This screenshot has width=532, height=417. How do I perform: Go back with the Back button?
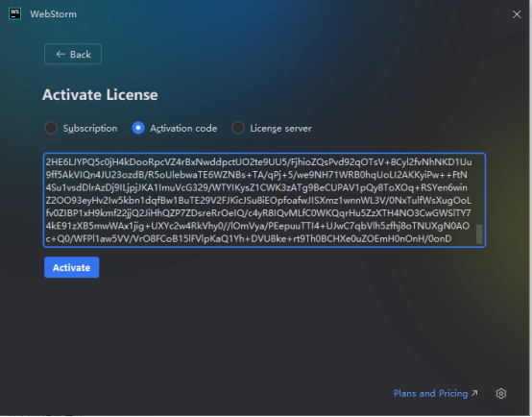[73, 54]
